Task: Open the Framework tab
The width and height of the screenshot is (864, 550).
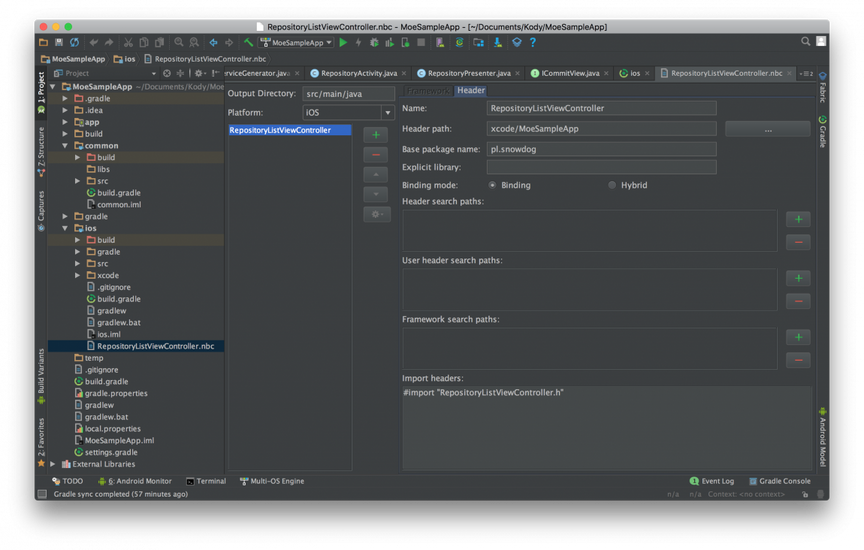Action: click(x=429, y=90)
